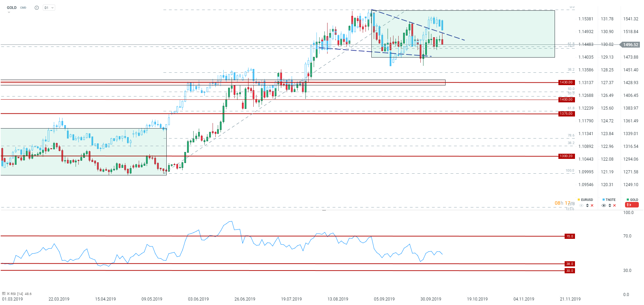The width and height of the screenshot is (644, 305).
Task: Select the RSI 70.0 level tag
Action: tap(570, 236)
